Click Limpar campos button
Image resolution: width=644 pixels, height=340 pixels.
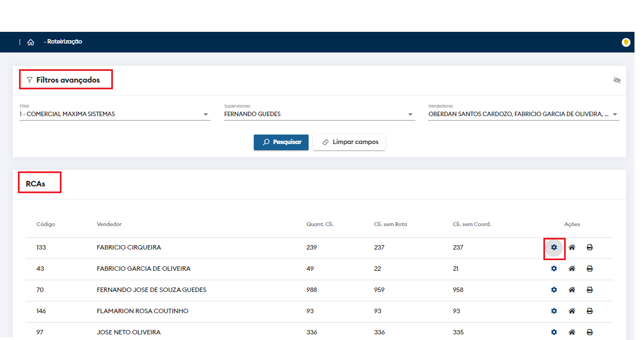pos(349,142)
